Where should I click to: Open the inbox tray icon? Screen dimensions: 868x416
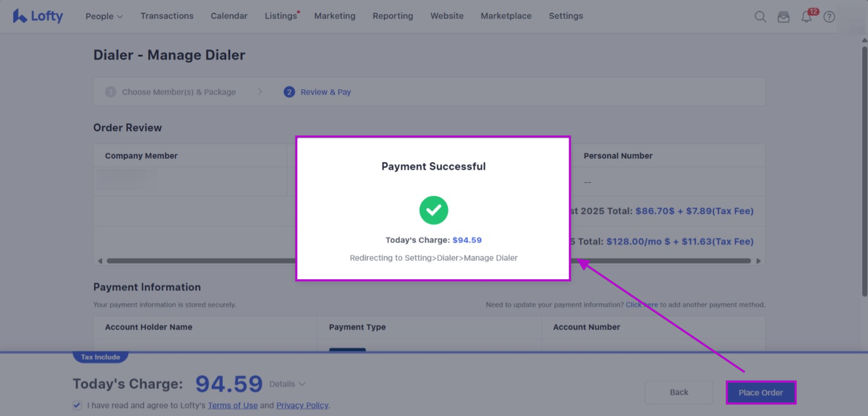(x=783, y=17)
